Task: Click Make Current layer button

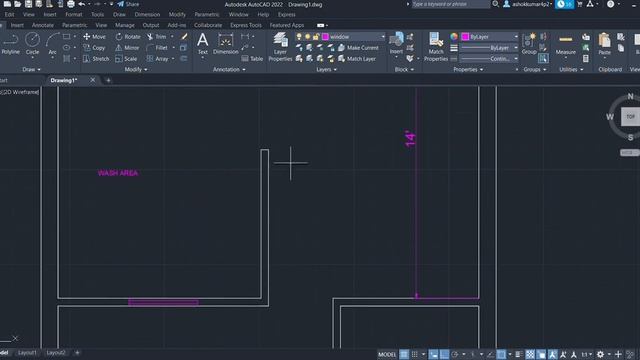Action: pos(358,48)
